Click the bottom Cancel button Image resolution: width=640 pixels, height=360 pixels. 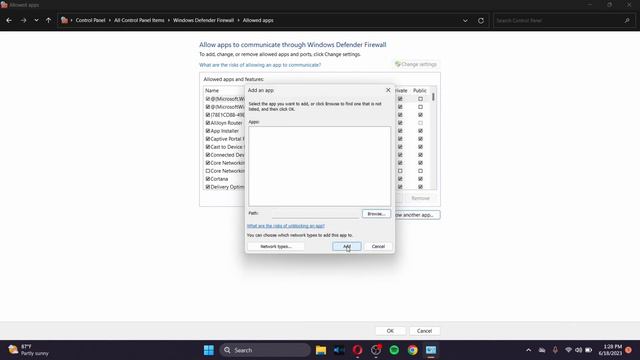coord(424,331)
